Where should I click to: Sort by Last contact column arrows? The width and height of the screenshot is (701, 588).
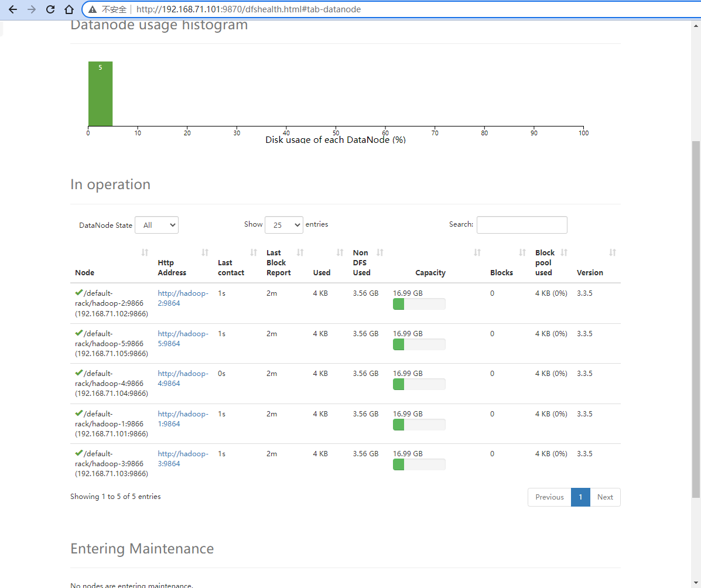pos(254,252)
